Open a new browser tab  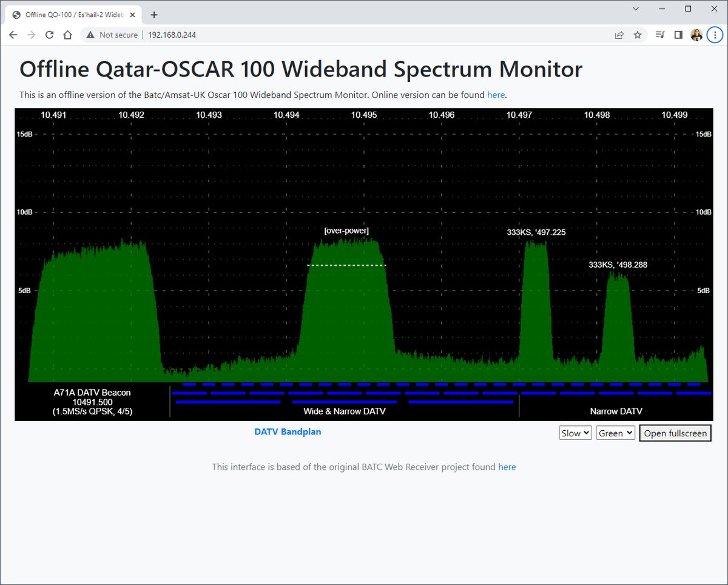153,14
